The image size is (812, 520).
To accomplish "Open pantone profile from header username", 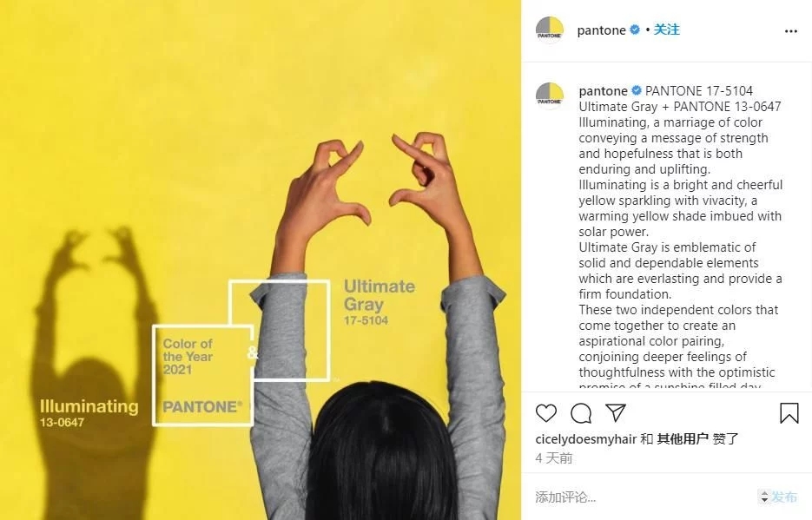I will 601,30.
